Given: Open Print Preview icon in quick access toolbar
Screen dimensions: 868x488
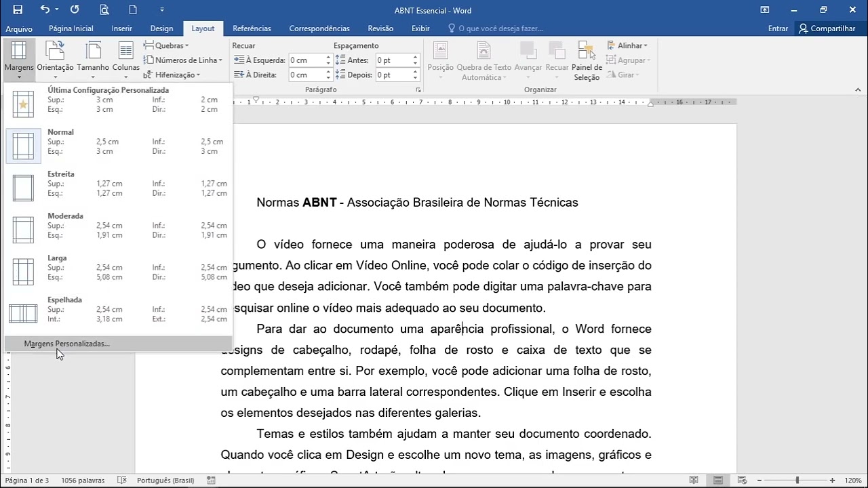Looking at the screenshot, I should click(104, 9).
